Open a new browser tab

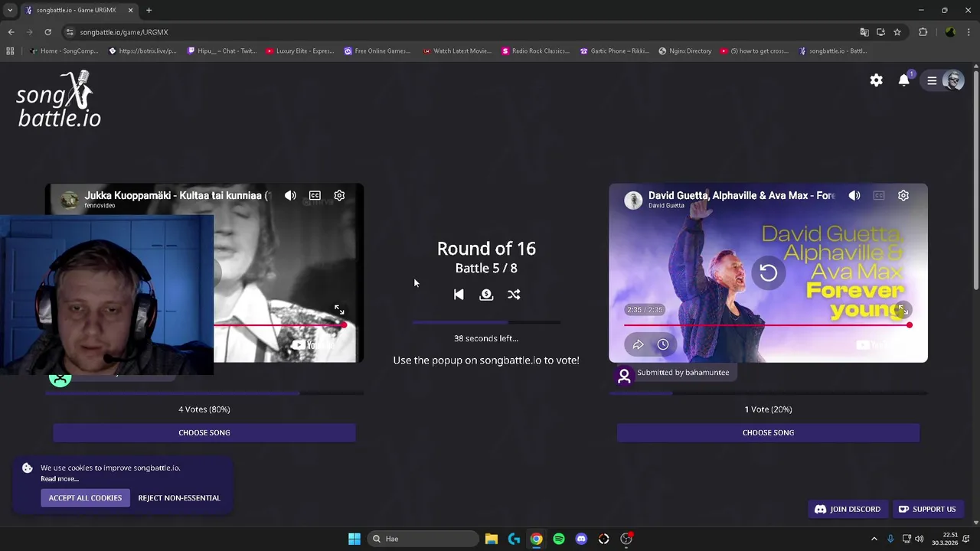tap(149, 10)
